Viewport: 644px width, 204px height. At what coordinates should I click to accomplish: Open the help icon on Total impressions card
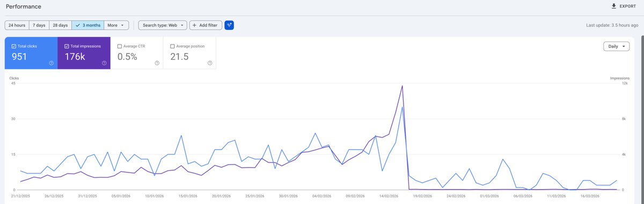(x=104, y=63)
